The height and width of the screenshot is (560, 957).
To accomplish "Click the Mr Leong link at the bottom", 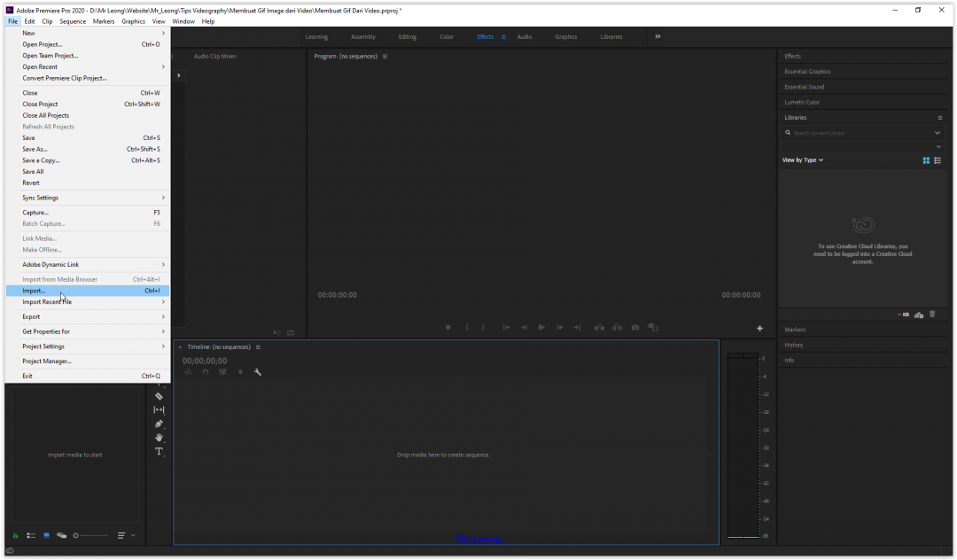I will (479, 538).
